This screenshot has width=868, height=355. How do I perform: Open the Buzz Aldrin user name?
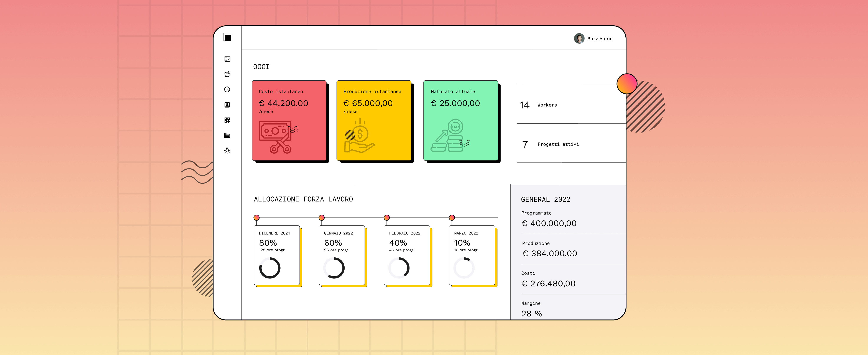coord(600,39)
